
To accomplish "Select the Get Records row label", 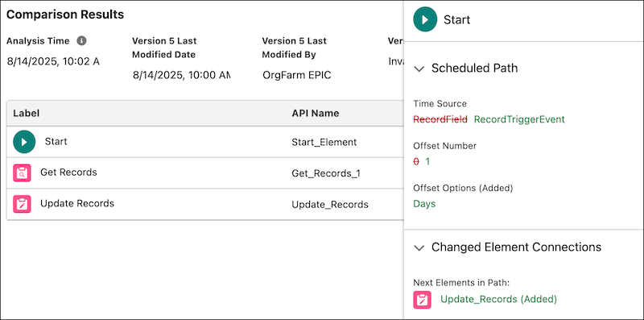I will (x=68, y=172).
